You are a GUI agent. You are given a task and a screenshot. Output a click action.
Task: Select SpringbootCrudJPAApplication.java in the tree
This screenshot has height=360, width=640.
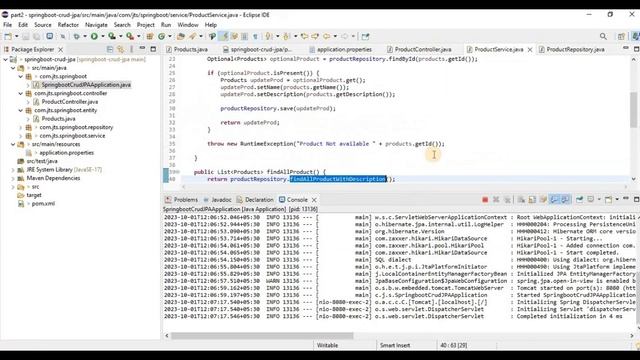click(x=86, y=85)
